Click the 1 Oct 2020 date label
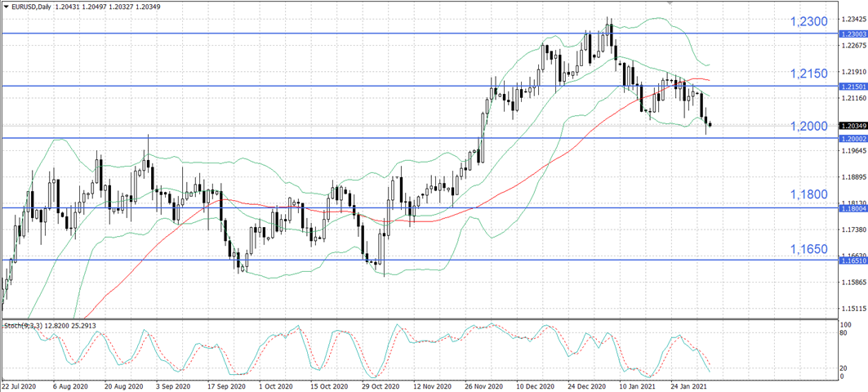The width and height of the screenshot is (868, 392). coord(278,386)
